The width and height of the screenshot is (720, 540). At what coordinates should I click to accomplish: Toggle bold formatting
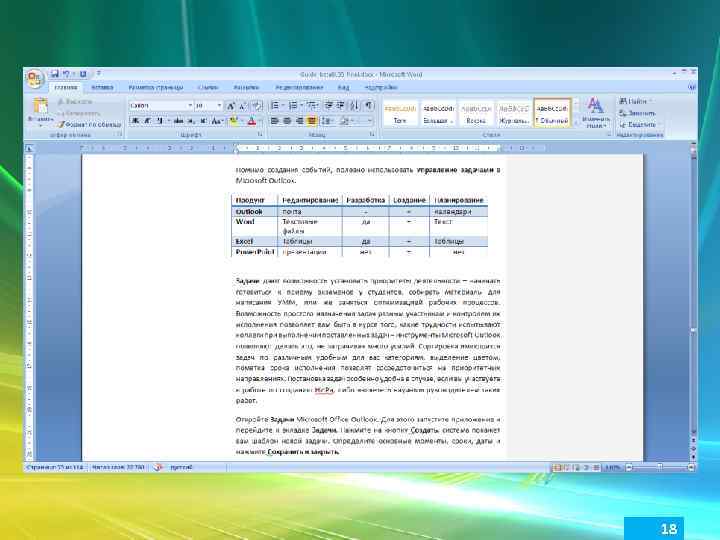(135, 121)
